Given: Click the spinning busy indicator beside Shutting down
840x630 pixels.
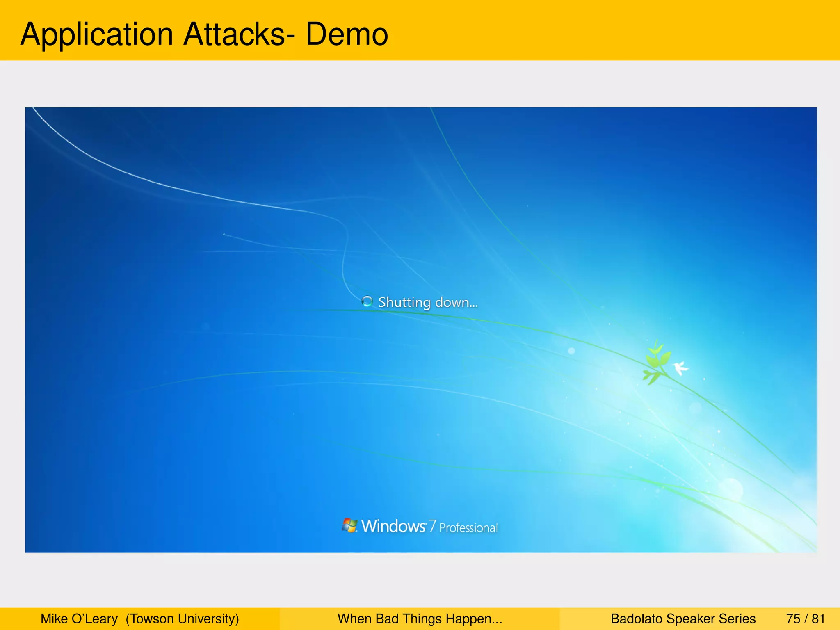Looking at the screenshot, I should (x=367, y=302).
